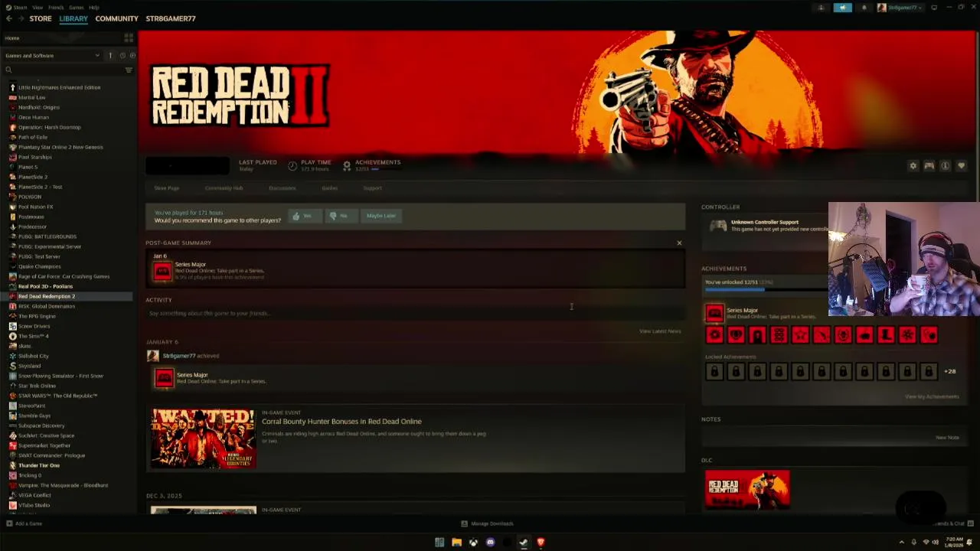Open Steam icon on the Windows taskbar

pos(524,542)
